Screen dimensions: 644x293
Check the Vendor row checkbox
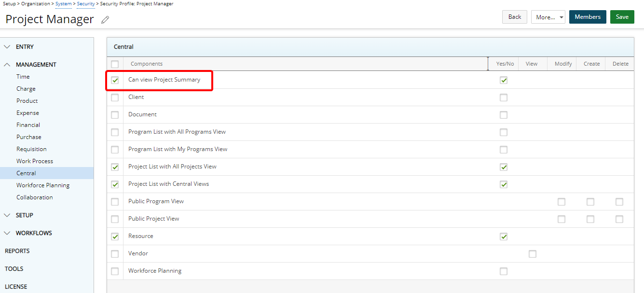[115, 254]
